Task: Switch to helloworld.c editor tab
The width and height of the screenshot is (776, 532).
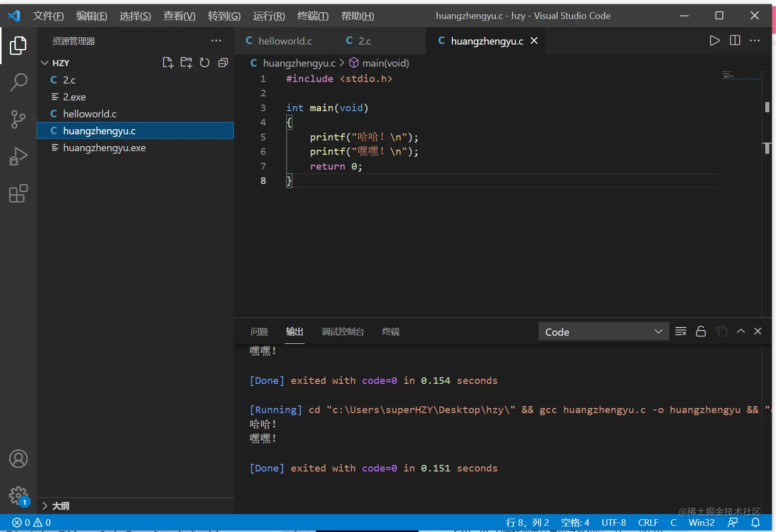Action: (x=283, y=41)
